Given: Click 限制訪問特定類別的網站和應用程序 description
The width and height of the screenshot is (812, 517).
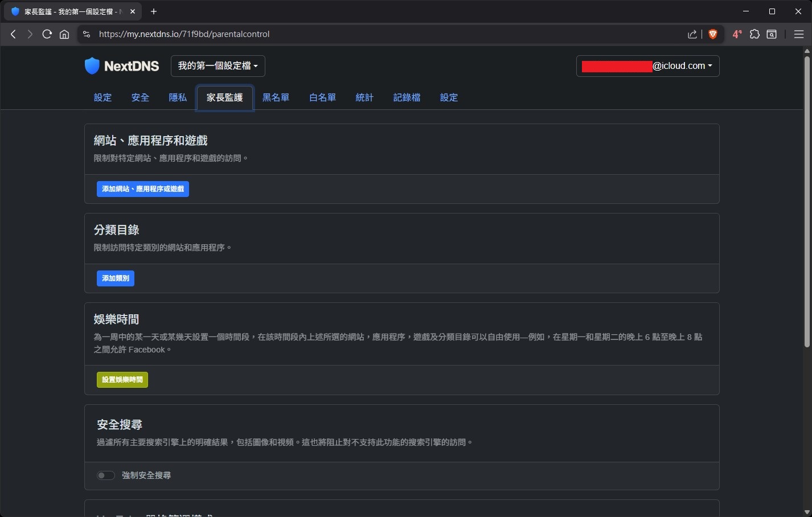Looking at the screenshot, I should (163, 248).
